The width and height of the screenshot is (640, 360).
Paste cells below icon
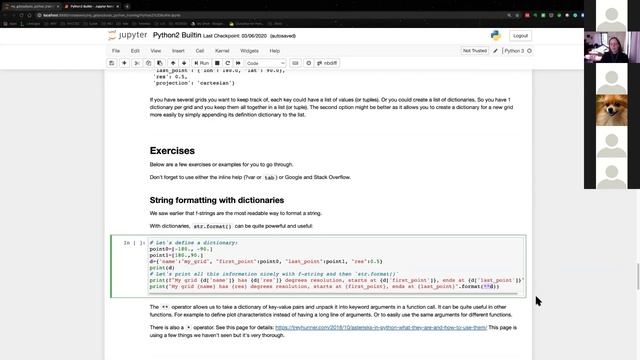(x=160, y=63)
